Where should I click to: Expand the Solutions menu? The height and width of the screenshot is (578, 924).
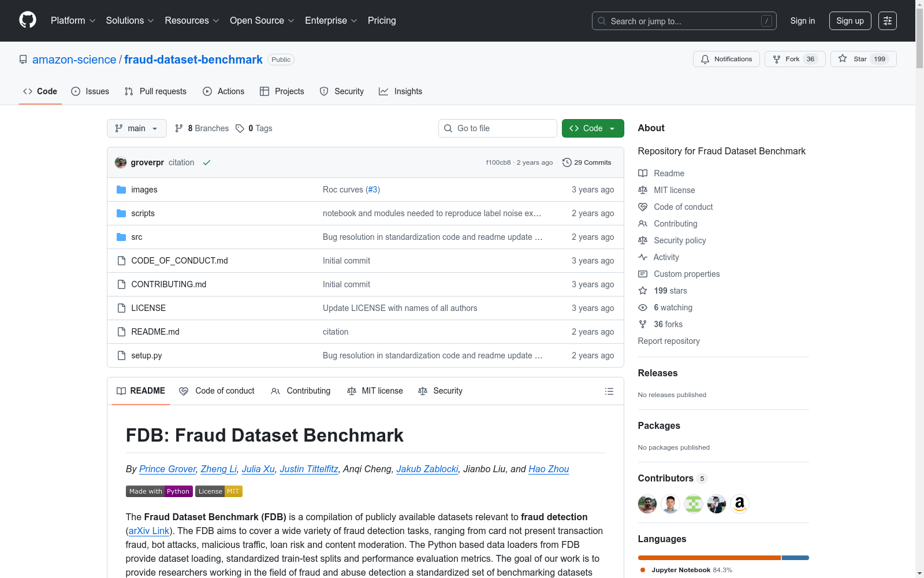point(130,21)
